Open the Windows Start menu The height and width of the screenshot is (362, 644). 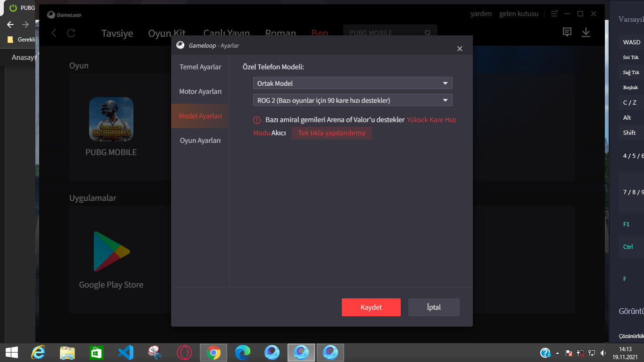(11, 352)
